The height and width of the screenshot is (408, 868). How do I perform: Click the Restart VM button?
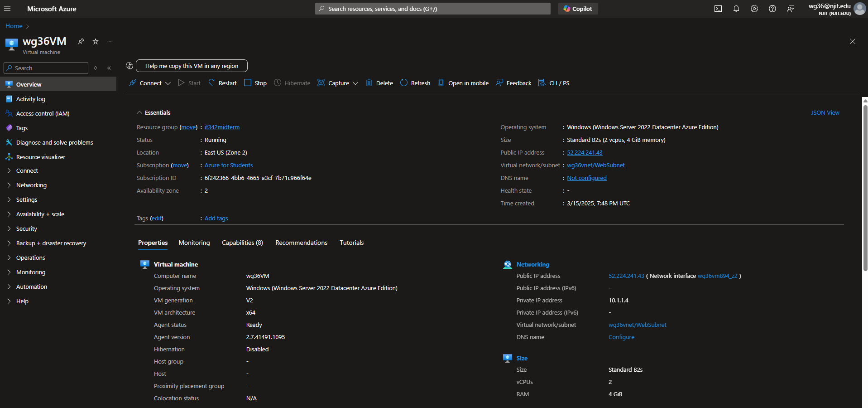click(x=222, y=83)
